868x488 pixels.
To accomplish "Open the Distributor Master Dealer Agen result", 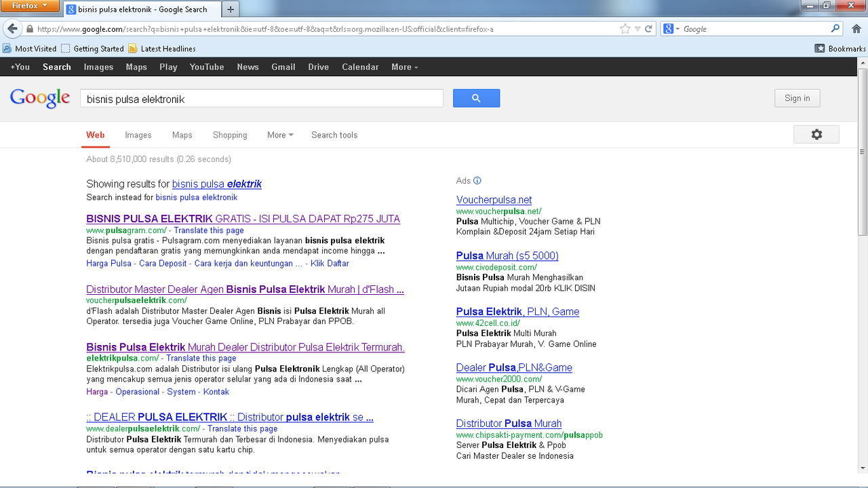I will pyautogui.click(x=245, y=289).
